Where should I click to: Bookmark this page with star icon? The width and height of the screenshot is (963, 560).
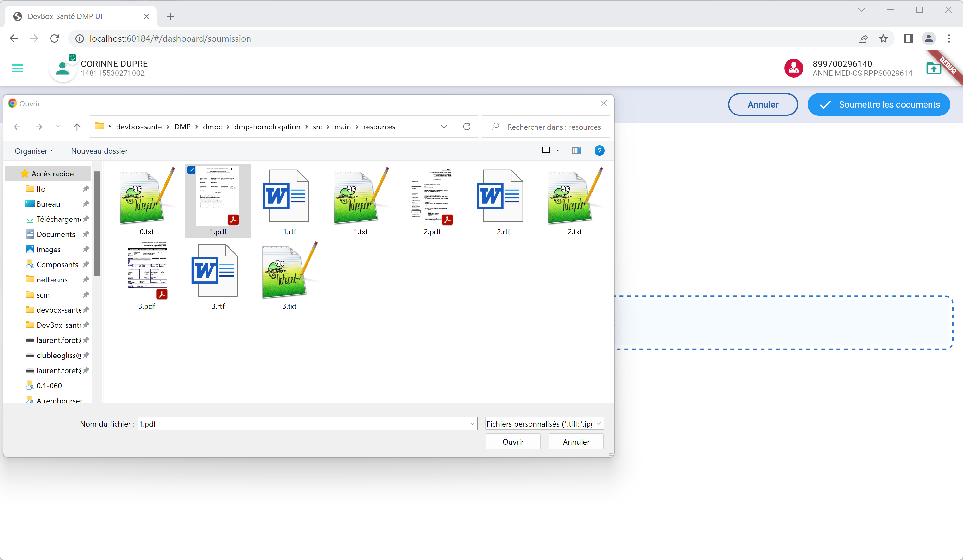click(883, 38)
